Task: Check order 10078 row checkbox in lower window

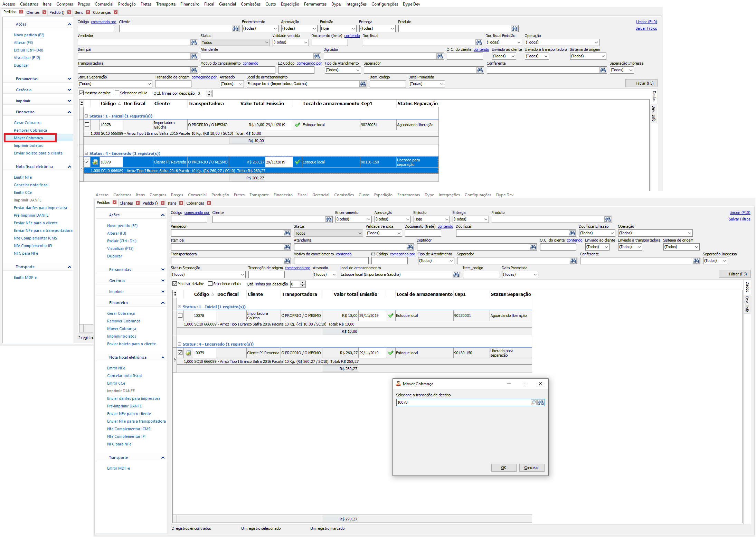Action: 180,315
